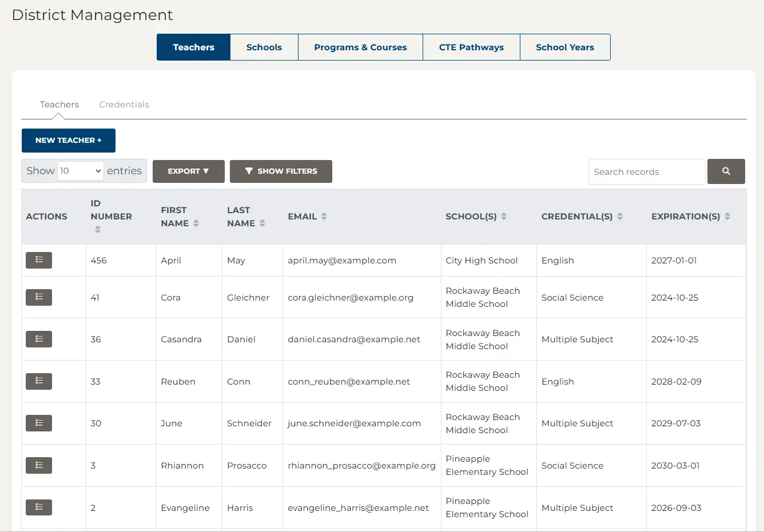Click Multiple Subject credential in June row
This screenshot has width=764, height=532.
(577, 423)
